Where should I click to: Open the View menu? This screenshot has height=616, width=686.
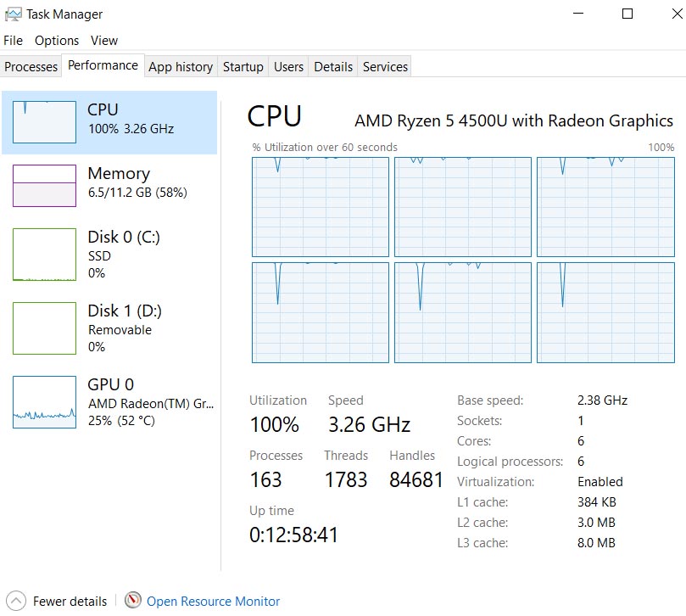click(x=104, y=41)
